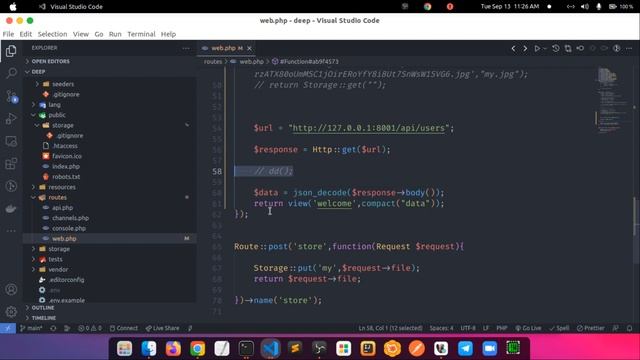Screen dimensions: 640x360
Task: Launch Telegram from the dock
Action: point(465,348)
